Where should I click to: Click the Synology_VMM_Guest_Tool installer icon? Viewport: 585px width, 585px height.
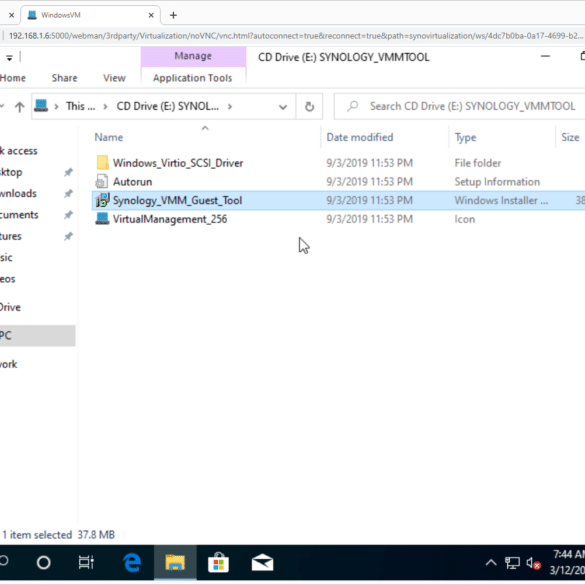click(102, 200)
